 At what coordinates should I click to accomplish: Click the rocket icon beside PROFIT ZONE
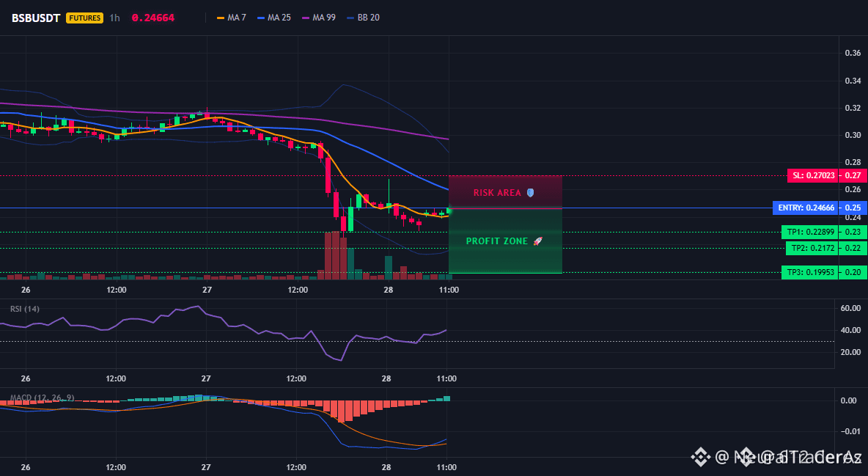(537, 241)
